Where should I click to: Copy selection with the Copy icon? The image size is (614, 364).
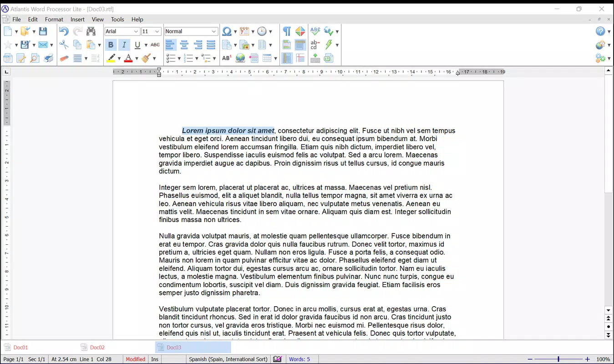point(77,45)
